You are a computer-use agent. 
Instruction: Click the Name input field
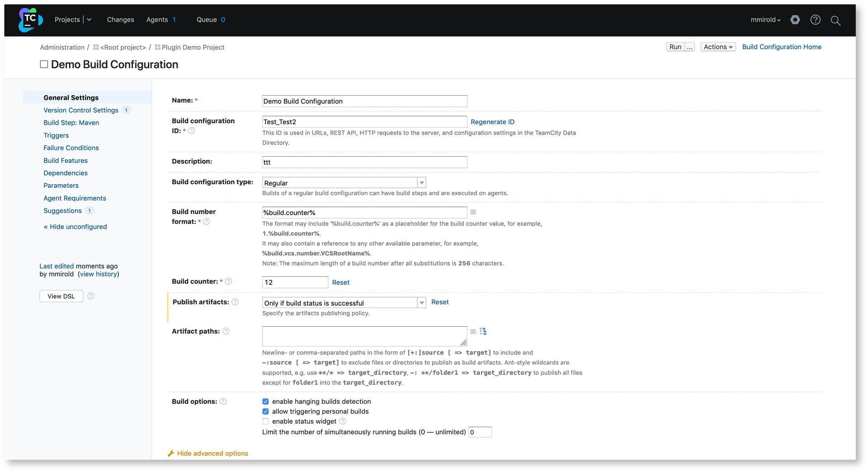coord(364,101)
